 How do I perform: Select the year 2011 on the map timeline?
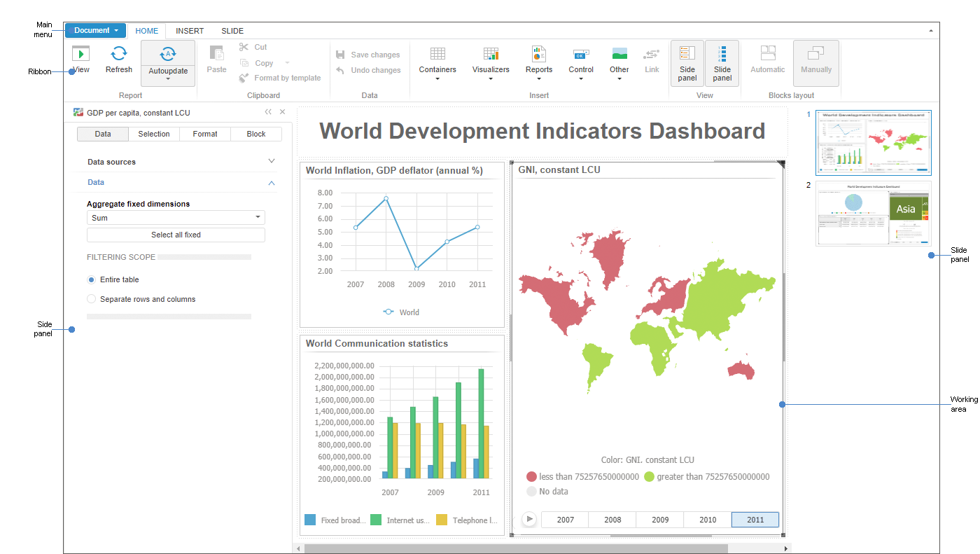click(x=755, y=519)
